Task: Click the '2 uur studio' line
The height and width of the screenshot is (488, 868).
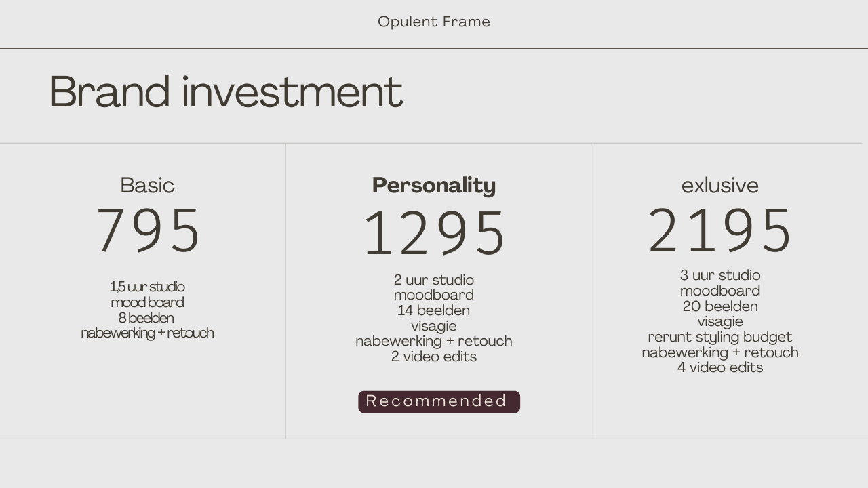Action: (x=434, y=280)
